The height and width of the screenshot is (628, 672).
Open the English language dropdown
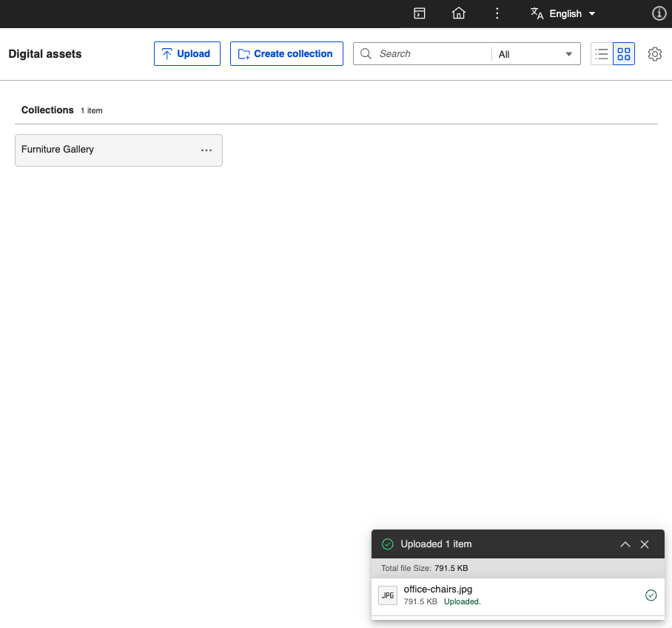564,13
